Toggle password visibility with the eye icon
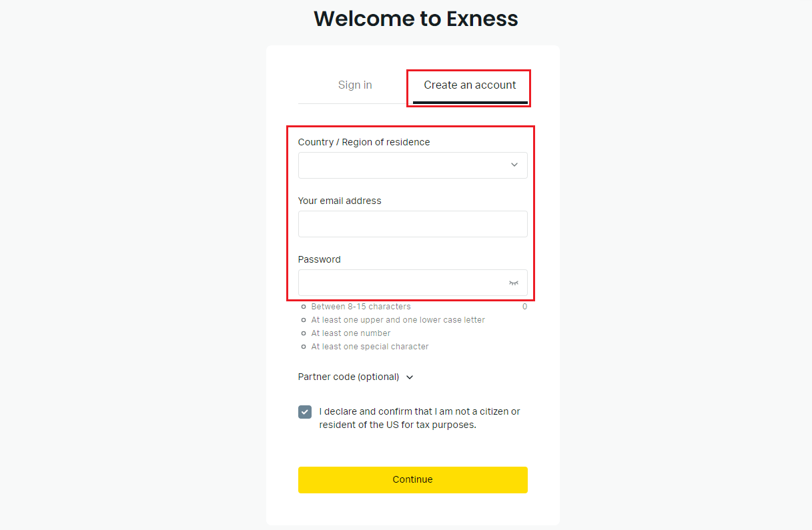Image resolution: width=812 pixels, height=530 pixels. tap(513, 283)
